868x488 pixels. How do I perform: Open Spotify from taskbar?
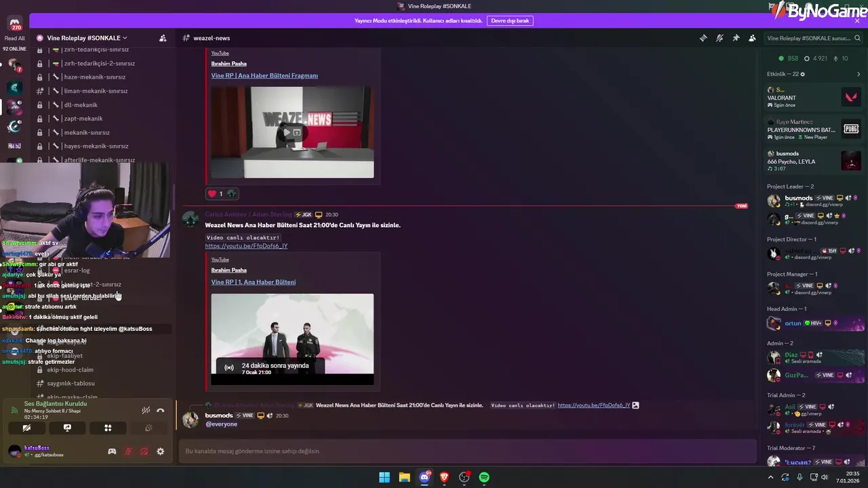pos(484,477)
